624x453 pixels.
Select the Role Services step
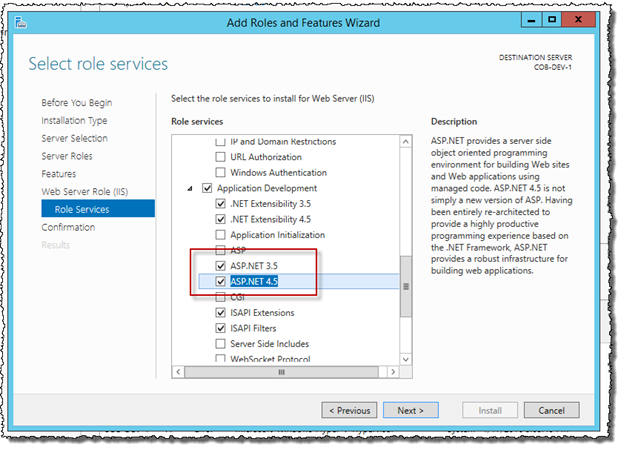(98, 209)
